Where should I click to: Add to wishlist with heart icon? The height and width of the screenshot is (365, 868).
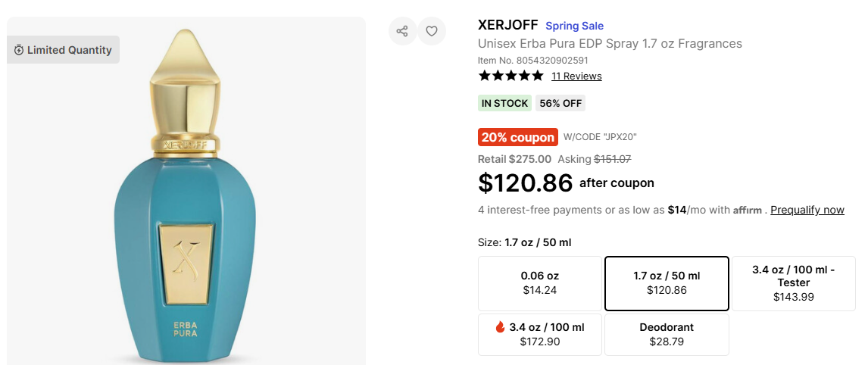pos(432,31)
